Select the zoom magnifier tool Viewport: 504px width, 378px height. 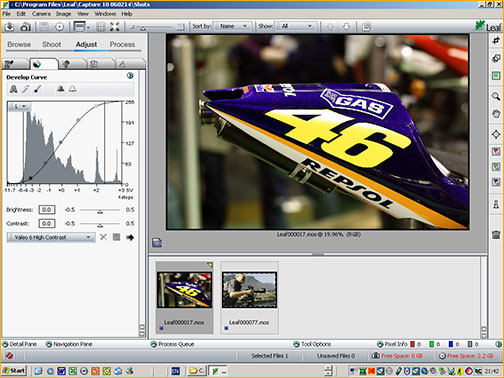[496, 97]
